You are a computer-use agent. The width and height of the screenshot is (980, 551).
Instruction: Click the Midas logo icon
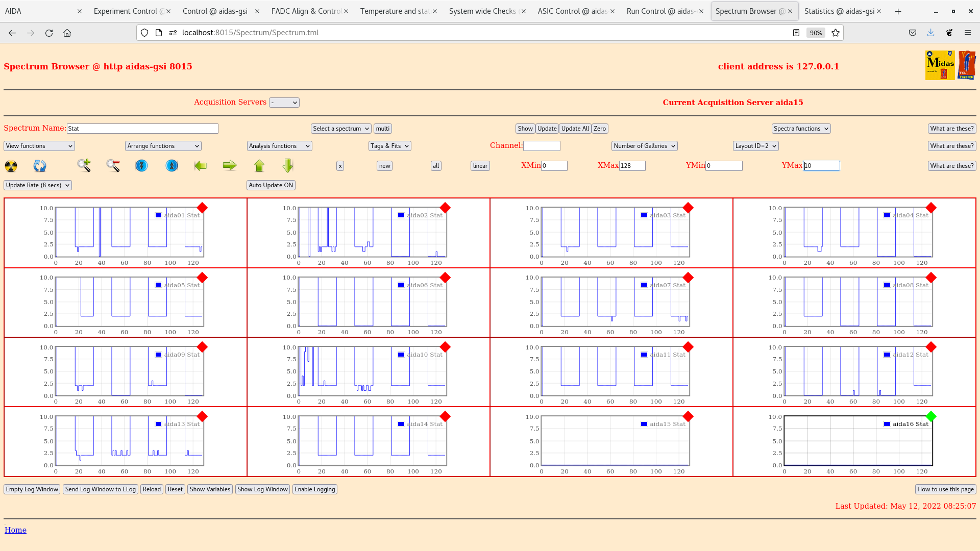[940, 65]
